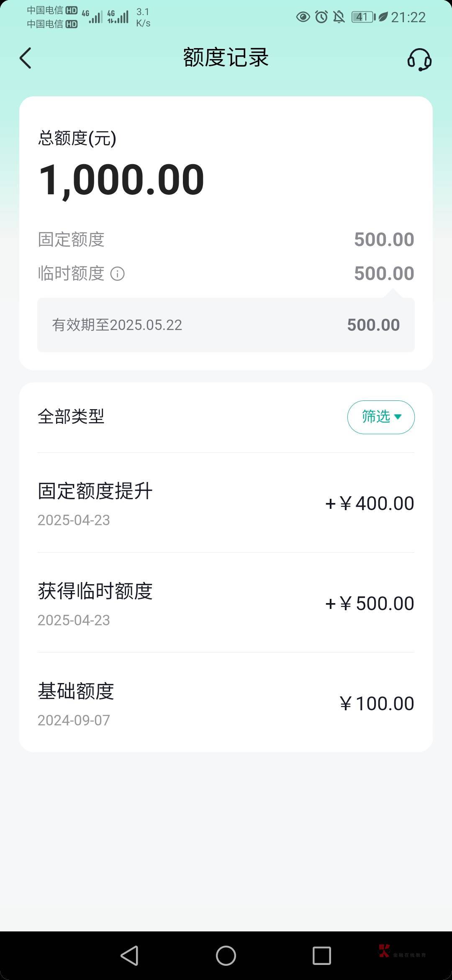Tap the alarm clock status icon
This screenshot has width=452, height=980.
pyautogui.click(x=321, y=17)
